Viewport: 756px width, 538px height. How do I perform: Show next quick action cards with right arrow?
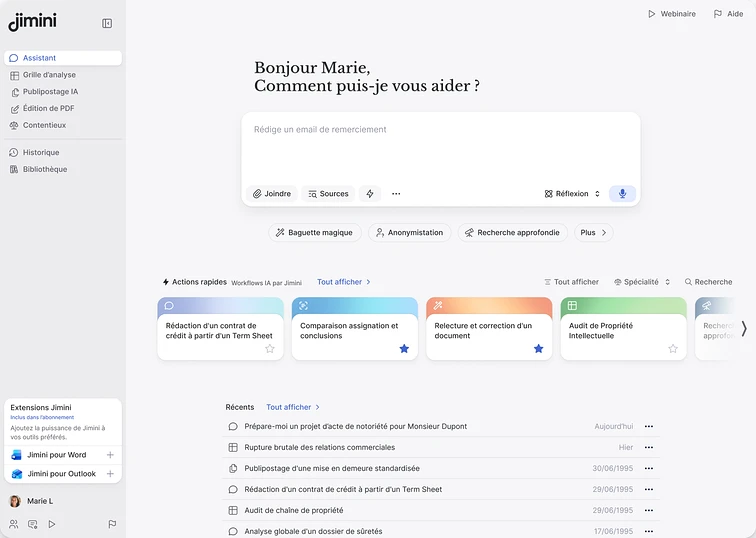coord(744,329)
